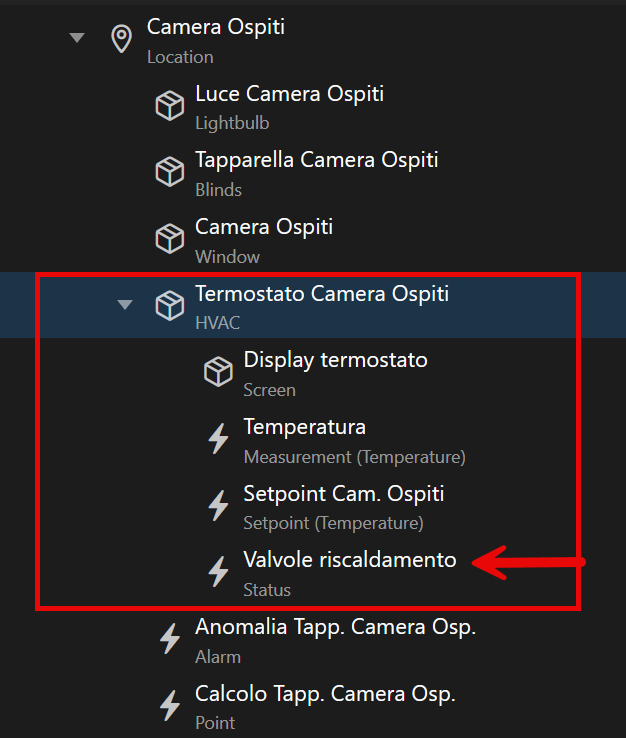Screen dimensions: 626x738
Task: Click the lightning icon beside Calcolo Tapp. Camera Osp.
Action: [169, 706]
